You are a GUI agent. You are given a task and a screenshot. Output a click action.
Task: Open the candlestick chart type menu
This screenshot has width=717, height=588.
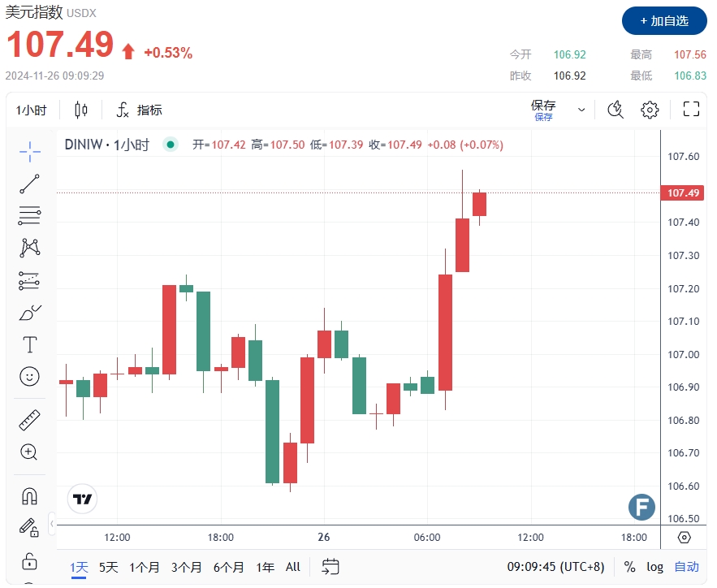coord(81,110)
